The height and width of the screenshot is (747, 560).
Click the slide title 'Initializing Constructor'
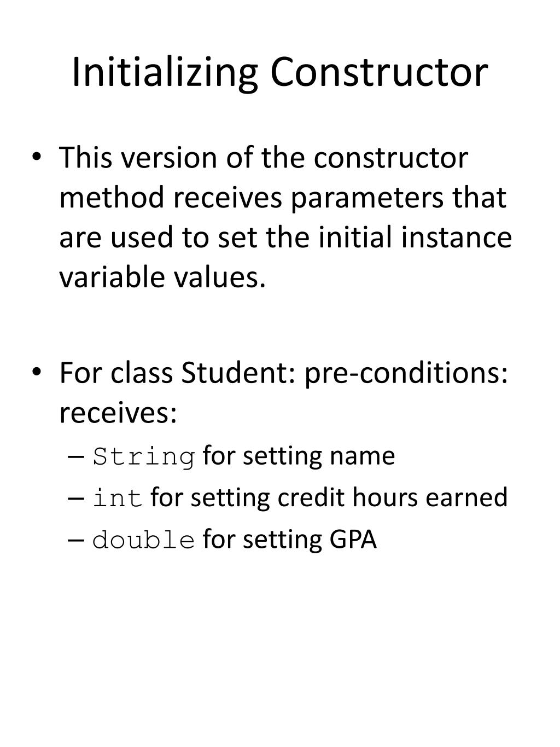(279, 73)
